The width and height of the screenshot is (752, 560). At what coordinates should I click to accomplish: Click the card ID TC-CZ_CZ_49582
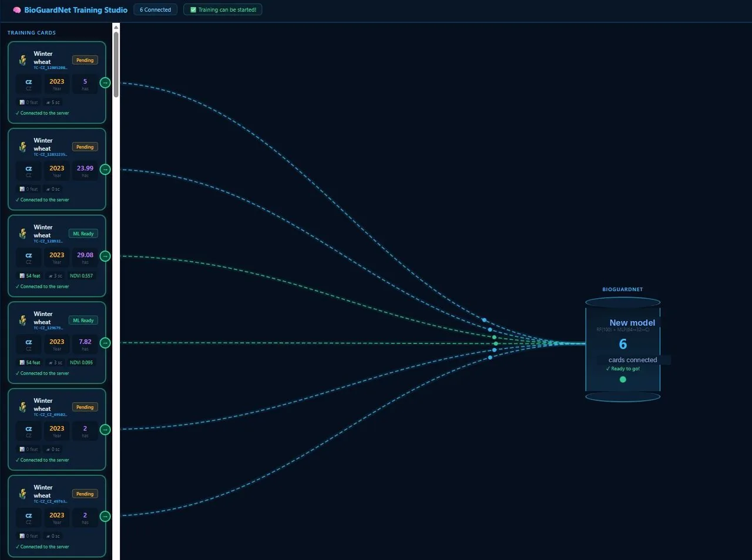point(51,415)
